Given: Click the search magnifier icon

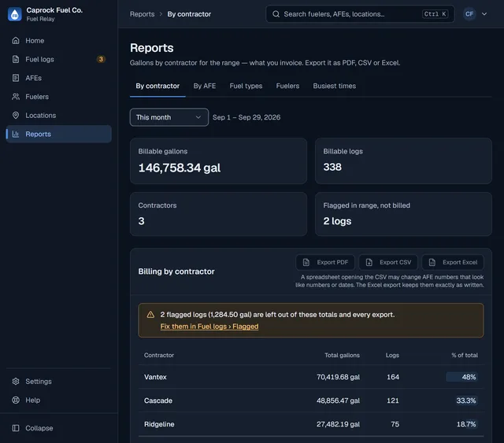Looking at the screenshot, I should coord(276,14).
